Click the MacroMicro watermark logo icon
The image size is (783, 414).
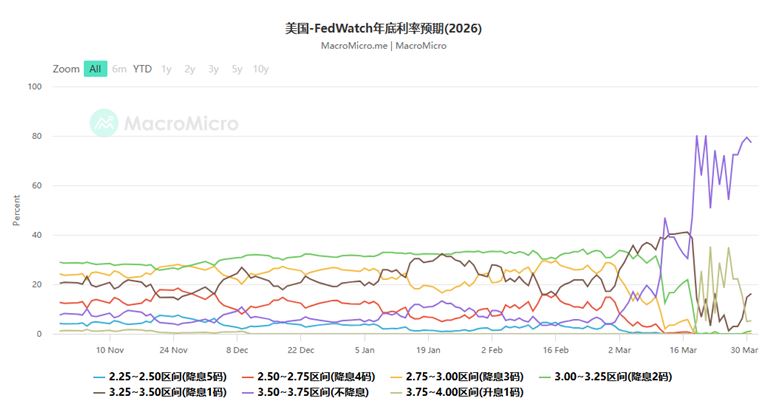(x=104, y=123)
